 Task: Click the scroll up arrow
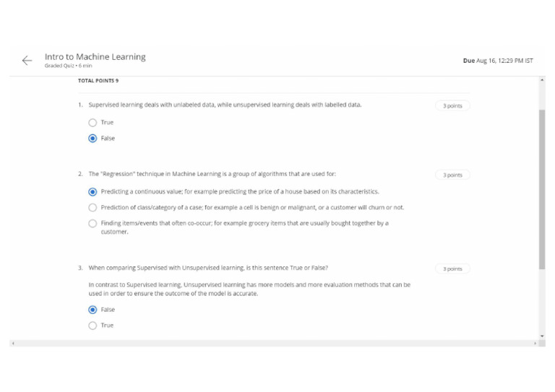click(542, 80)
